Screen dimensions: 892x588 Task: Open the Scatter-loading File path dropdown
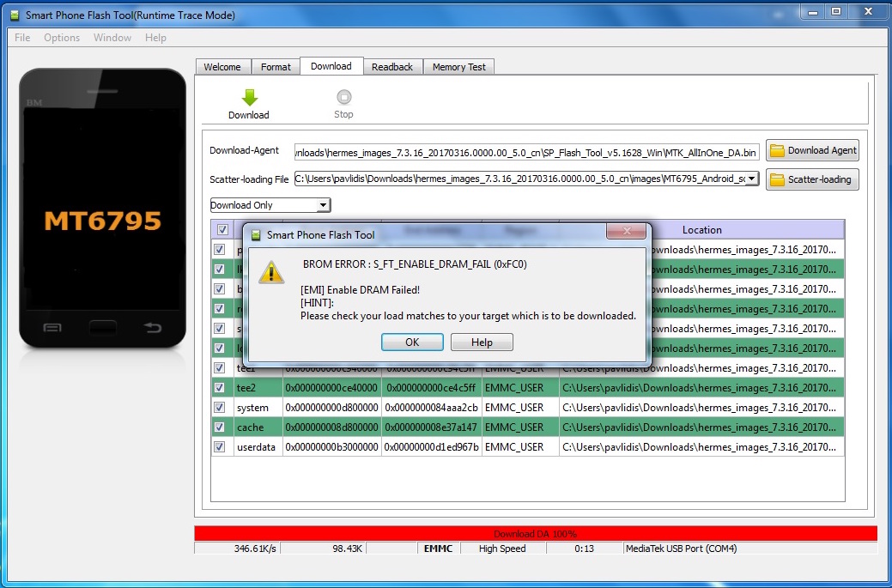coord(752,179)
